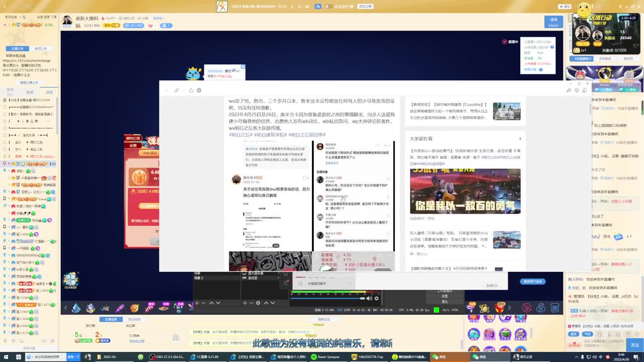Open the Razer Synapse taskbar item
The height and width of the screenshot is (362, 644).
pos(327,357)
